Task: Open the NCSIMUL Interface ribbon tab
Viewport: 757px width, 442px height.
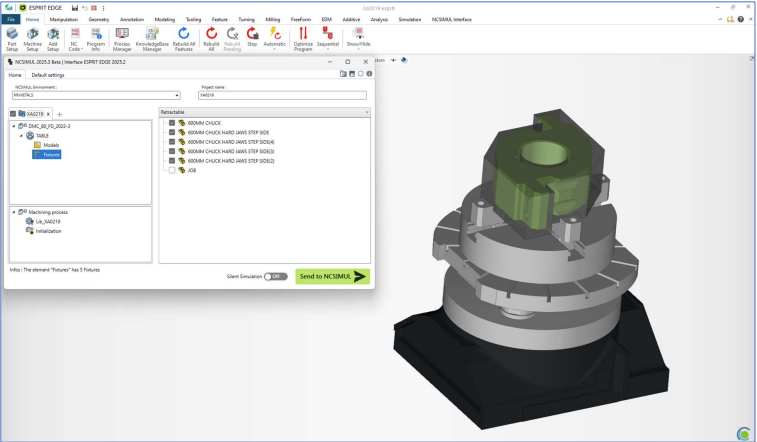Action: (451, 19)
